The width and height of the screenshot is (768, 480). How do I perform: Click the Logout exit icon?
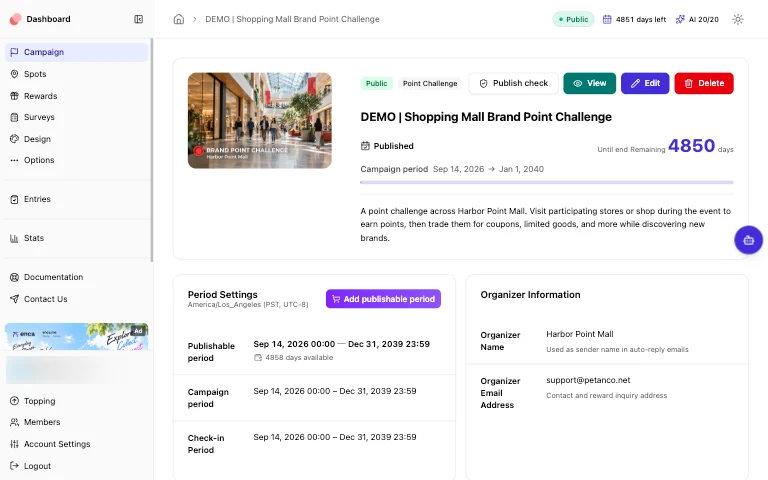[14, 466]
